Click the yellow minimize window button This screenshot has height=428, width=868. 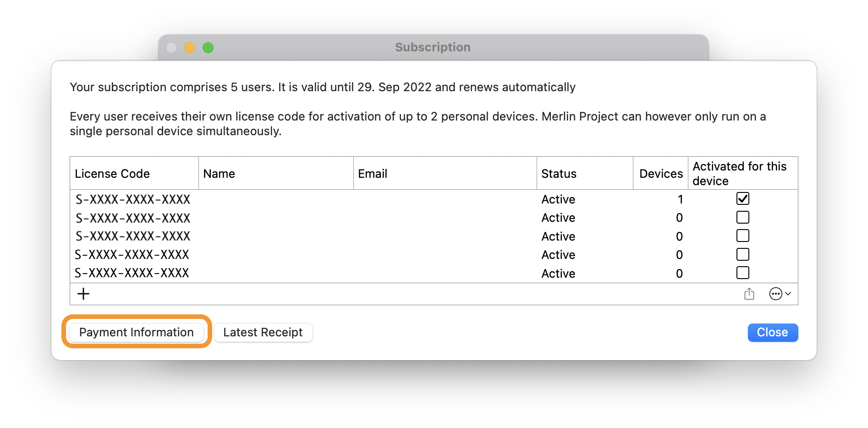click(190, 48)
